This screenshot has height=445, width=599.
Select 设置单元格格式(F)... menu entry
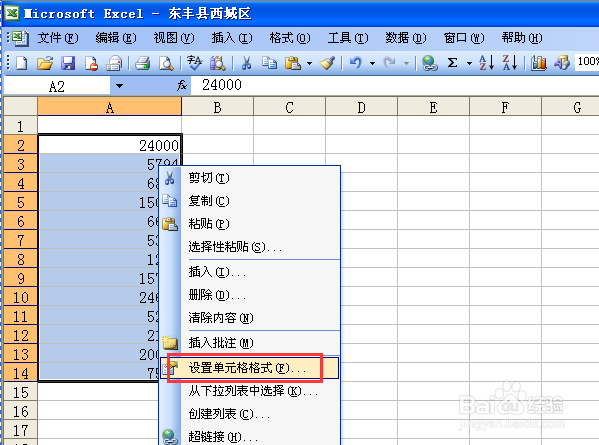[x=249, y=368]
